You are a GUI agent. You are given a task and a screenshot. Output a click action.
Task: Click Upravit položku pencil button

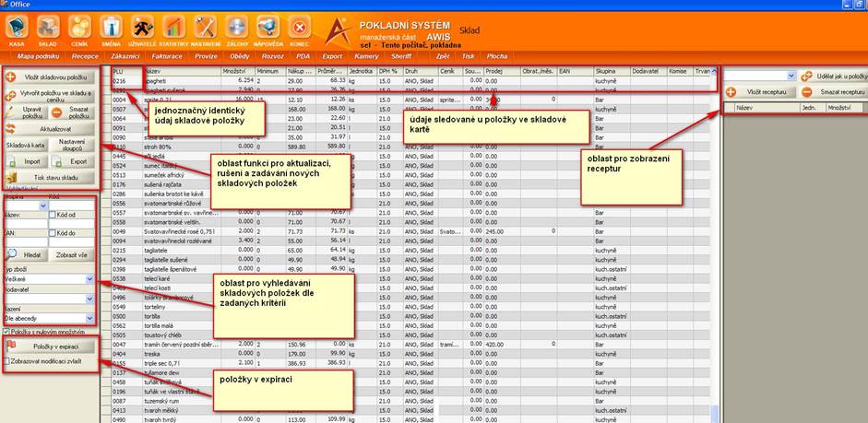click(26, 112)
